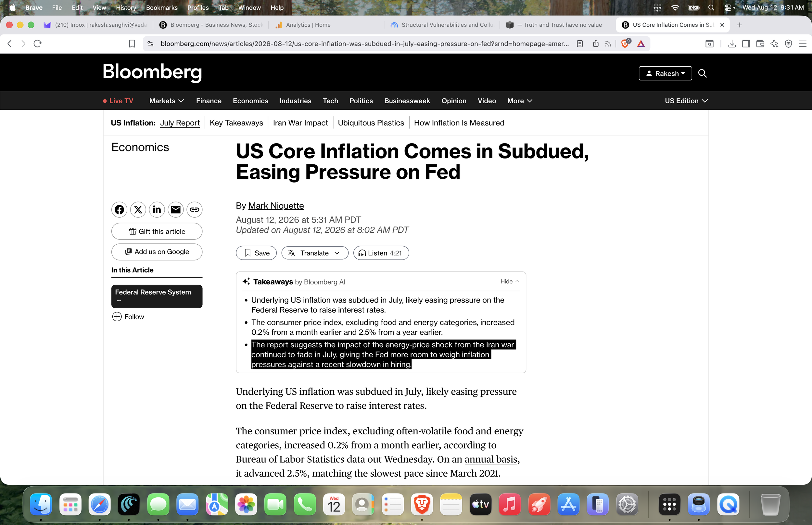Open Brave VPN shield icon

click(789, 44)
